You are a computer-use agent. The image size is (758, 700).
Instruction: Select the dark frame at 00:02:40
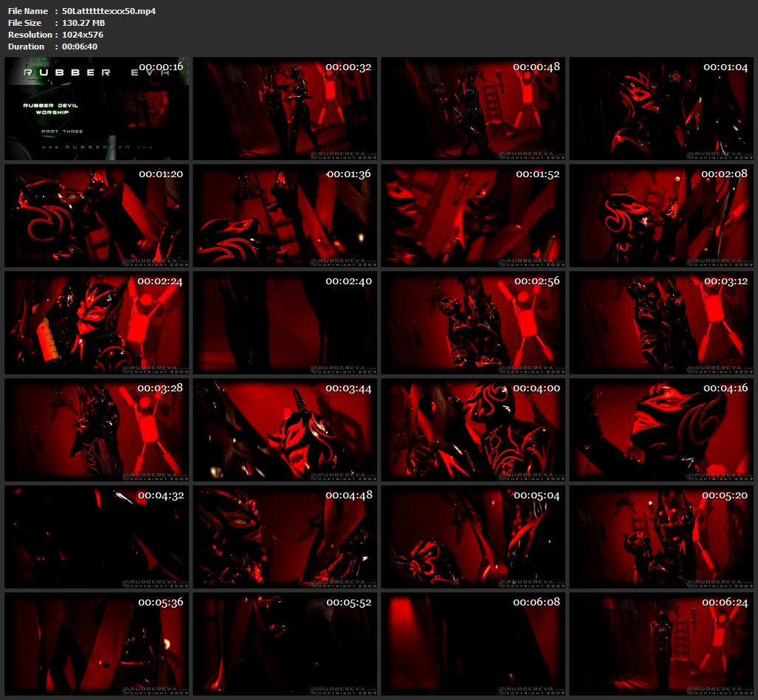click(x=285, y=323)
